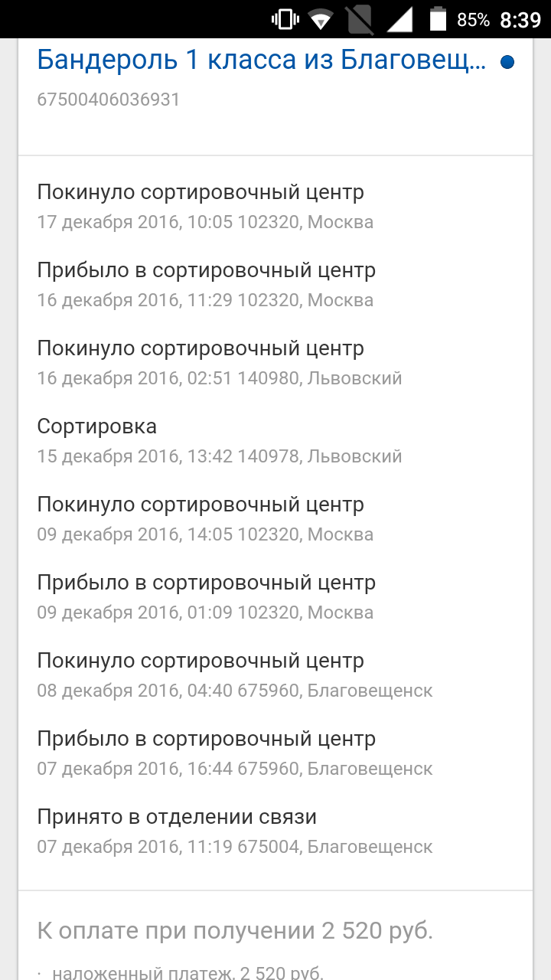Tap the blue status dot beside title
This screenshot has width=551, height=980.
tap(507, 62)
